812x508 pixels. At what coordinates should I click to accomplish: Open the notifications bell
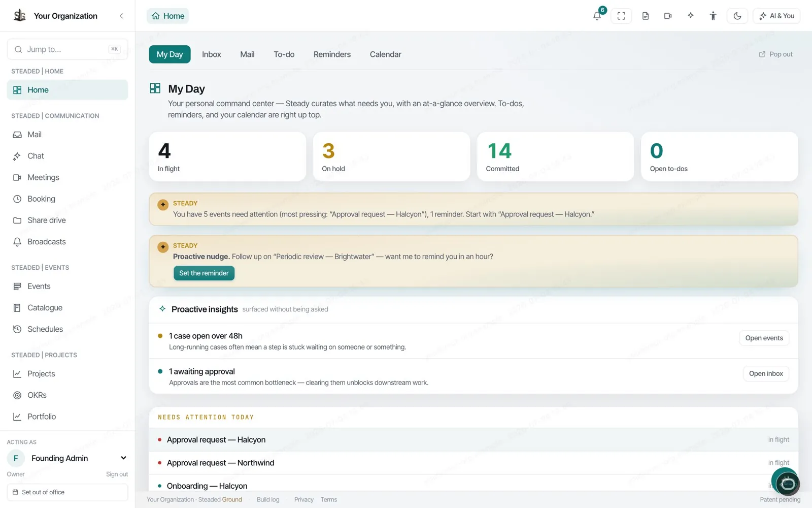(x=597, y=16)
